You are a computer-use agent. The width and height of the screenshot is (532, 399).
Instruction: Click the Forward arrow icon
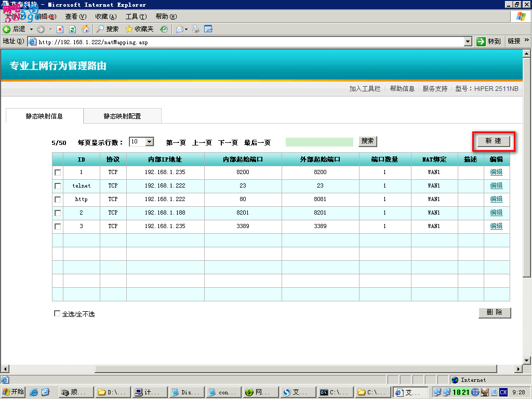click(x=41, y=29)
